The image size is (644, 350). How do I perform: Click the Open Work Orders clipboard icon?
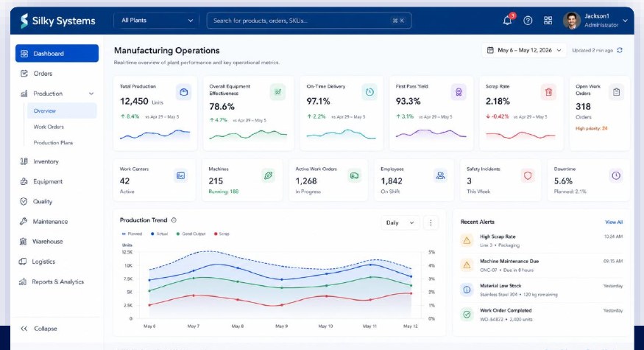point(617,92)
